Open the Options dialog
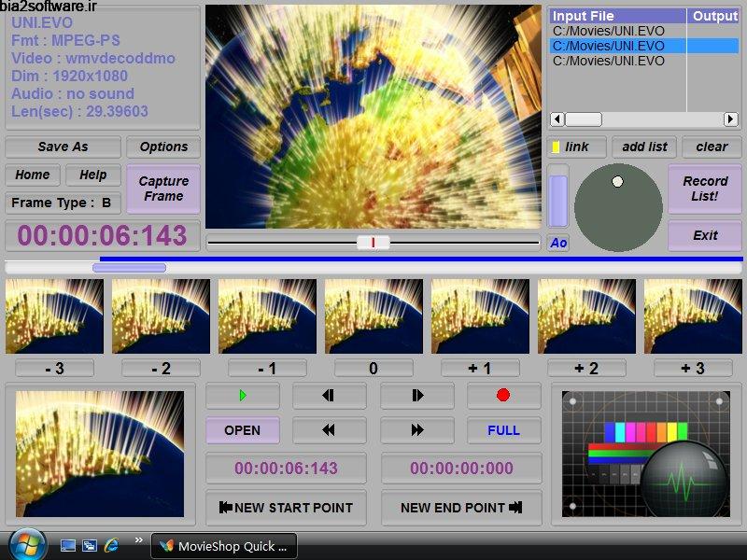Screen dimensions: 747x560 pyautogui.click(x=163, y=147)
